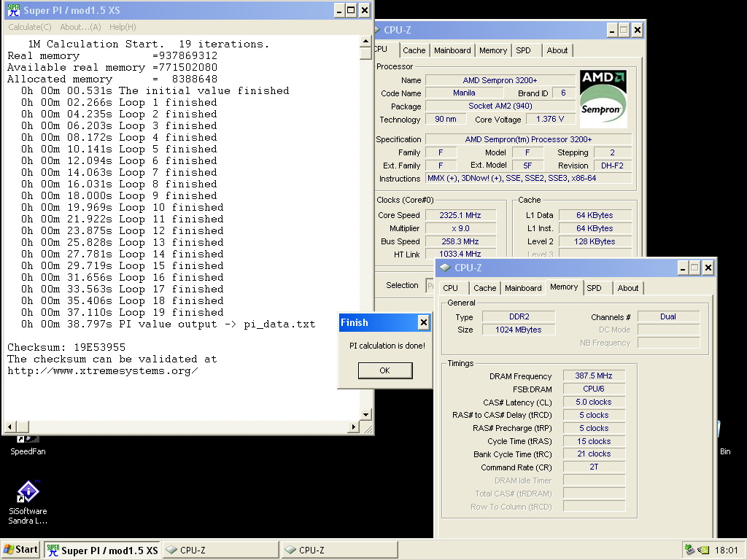Click the Super PI title bar icon

click(x=13, y=10)
